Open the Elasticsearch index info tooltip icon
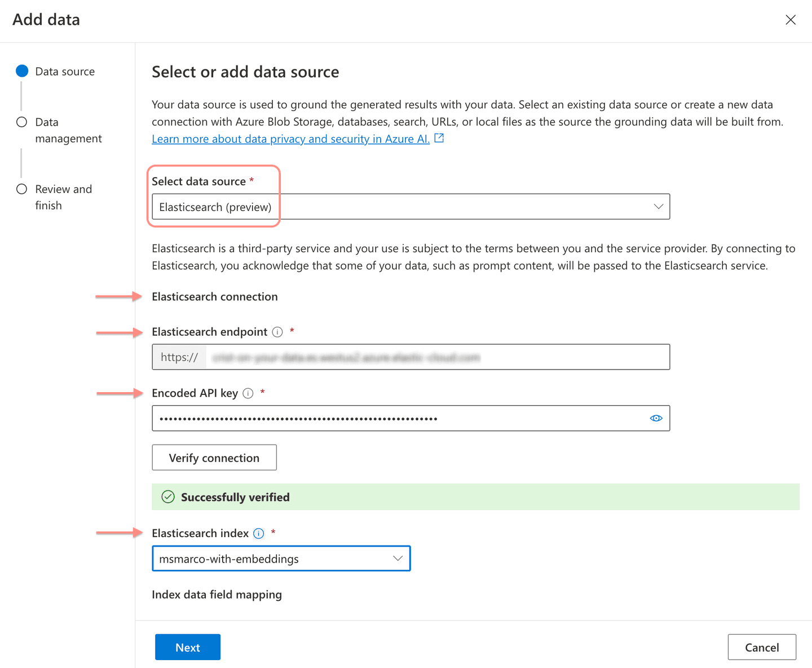 (258, 533)
